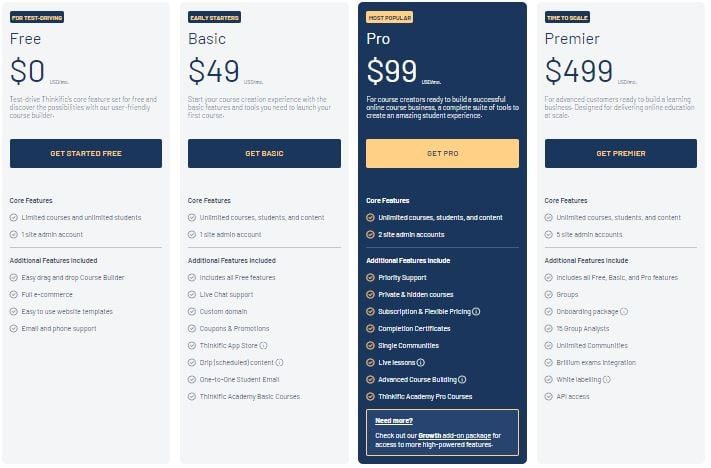The width and height of the screenshot is (711, 468).
Task: Choose the Get Basic plan button
Action: [x=264, y=153]
